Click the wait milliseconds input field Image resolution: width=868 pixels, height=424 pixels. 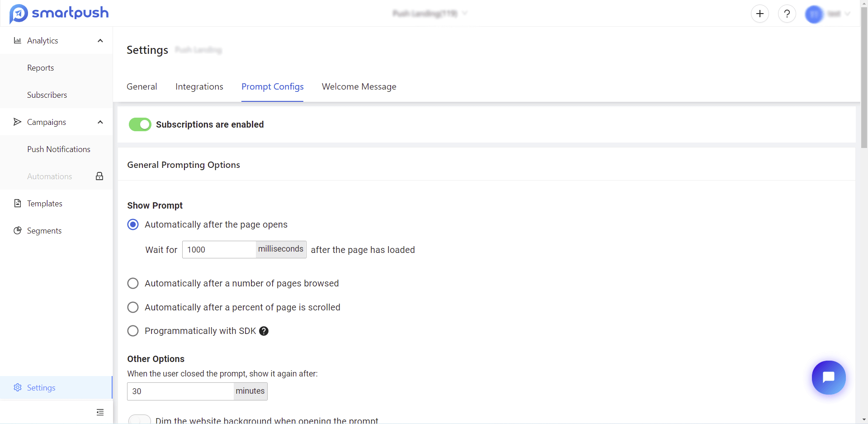point(219,250)
